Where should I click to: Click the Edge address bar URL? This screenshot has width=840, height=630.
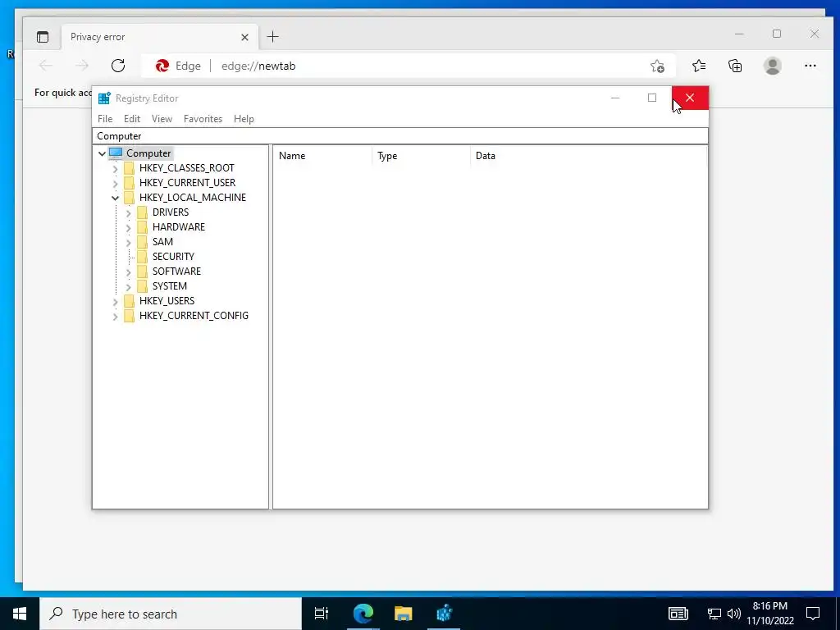click(x=258, y=66)
